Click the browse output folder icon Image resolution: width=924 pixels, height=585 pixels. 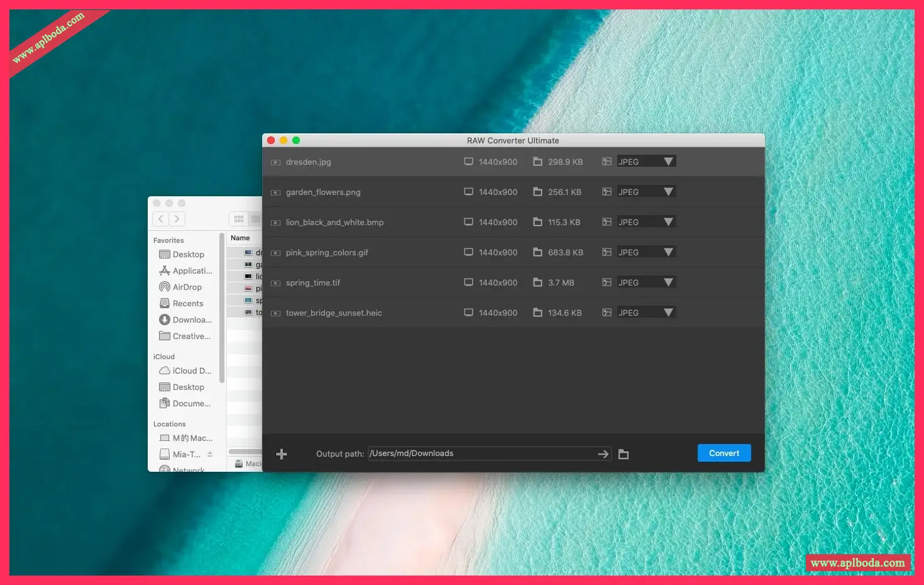click(624, 454)
